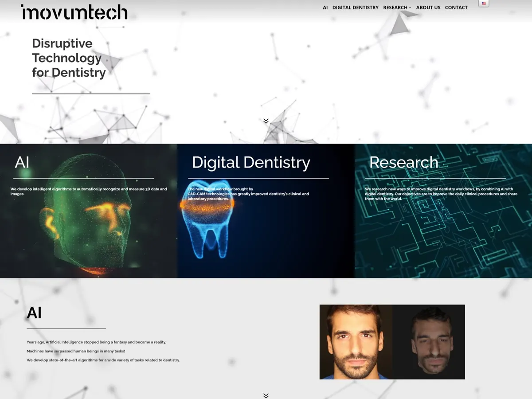Open the Research card heading
This screenshot has height=399, width=532.
pyautogui.click(x=403, y=162)
